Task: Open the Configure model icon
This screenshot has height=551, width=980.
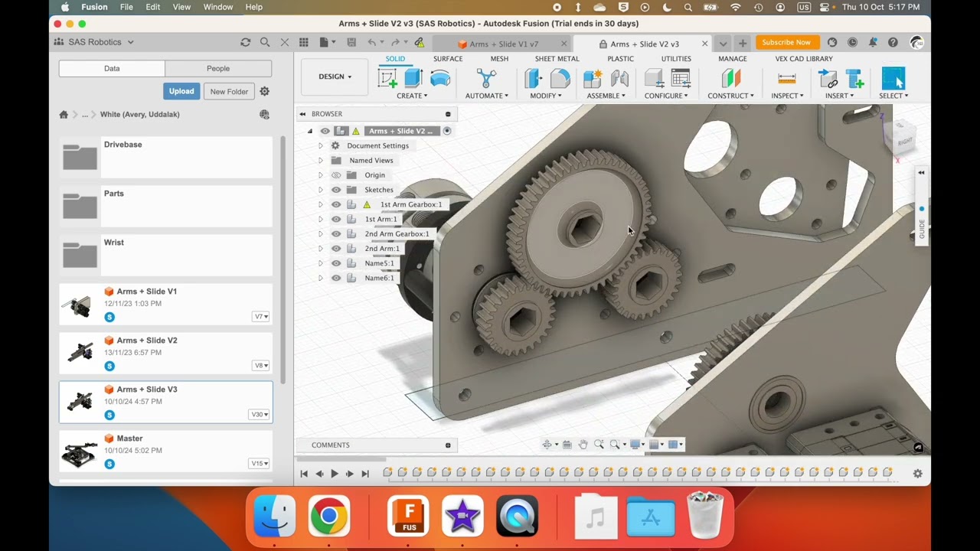Action: (654, 78)
